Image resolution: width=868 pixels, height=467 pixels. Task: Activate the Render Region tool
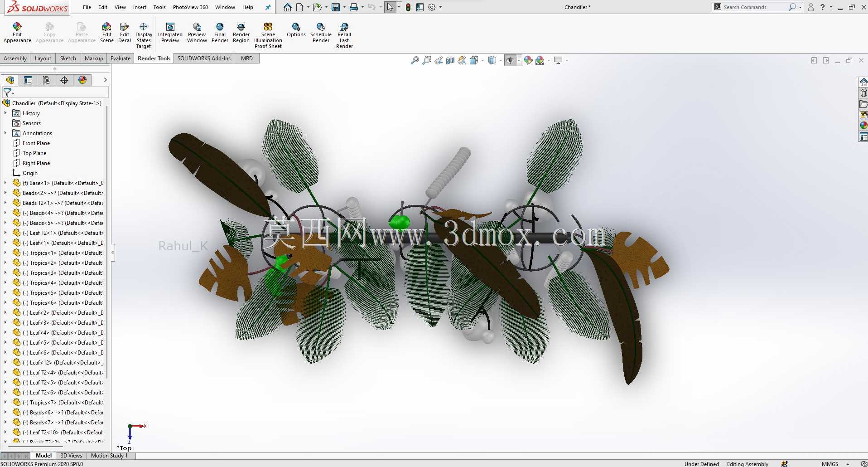tap(241, 33)
